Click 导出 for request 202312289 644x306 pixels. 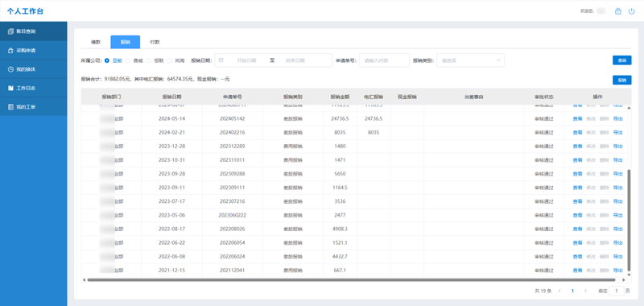[617, 147]
